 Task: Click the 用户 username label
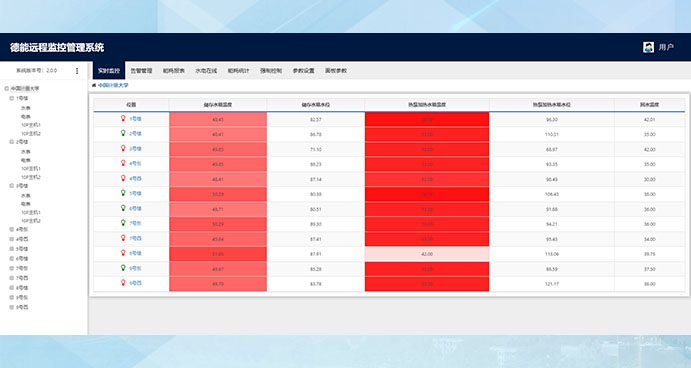point(666,47)
